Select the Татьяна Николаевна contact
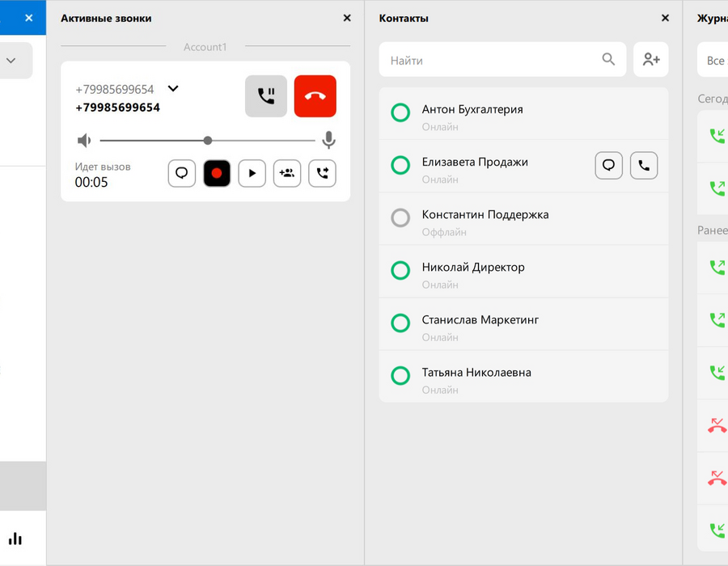728x566 pixels. point(523,376)
